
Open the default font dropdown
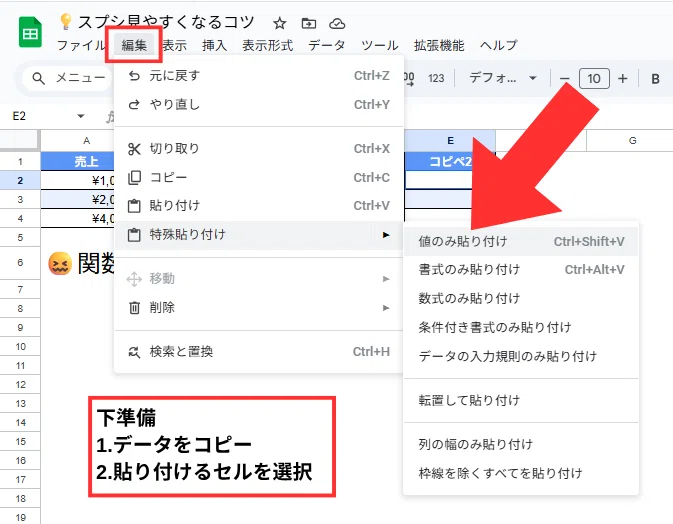point(503,78)
